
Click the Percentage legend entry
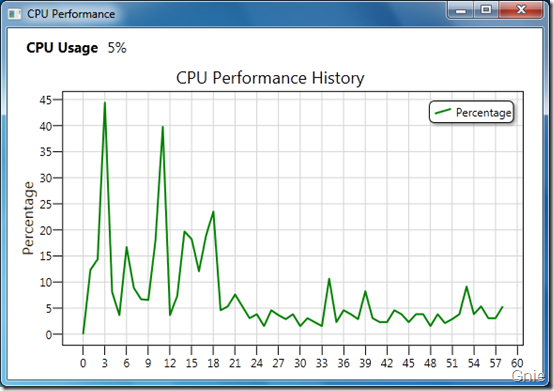[x=471, y=112]
